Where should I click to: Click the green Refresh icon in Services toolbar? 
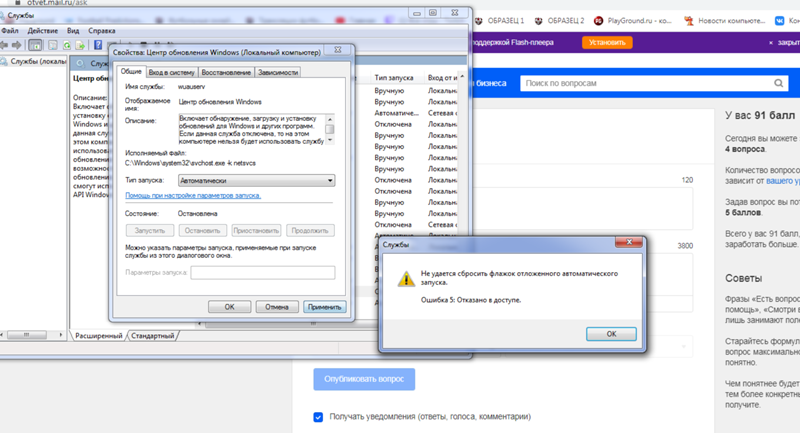pos(67,45)
